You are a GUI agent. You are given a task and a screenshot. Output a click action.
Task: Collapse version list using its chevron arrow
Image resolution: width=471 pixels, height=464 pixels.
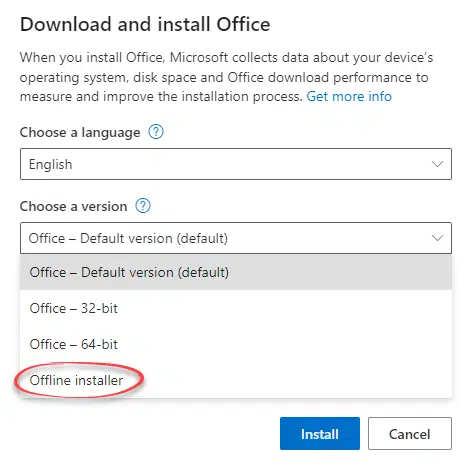pos(437,238)
